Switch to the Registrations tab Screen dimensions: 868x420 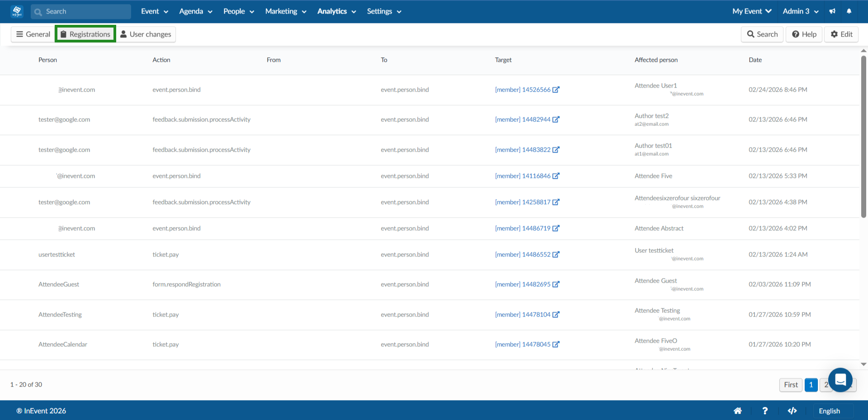click(85, 34)
